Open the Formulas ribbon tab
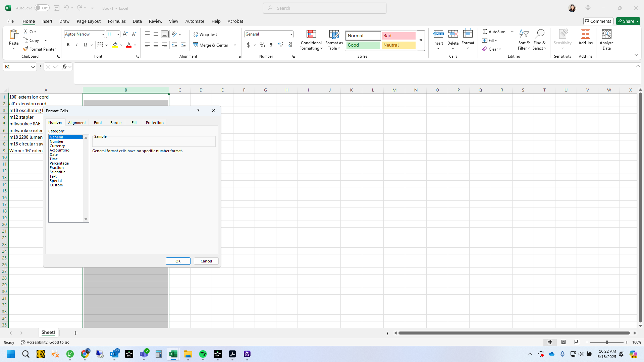 [x=117, y=21]
